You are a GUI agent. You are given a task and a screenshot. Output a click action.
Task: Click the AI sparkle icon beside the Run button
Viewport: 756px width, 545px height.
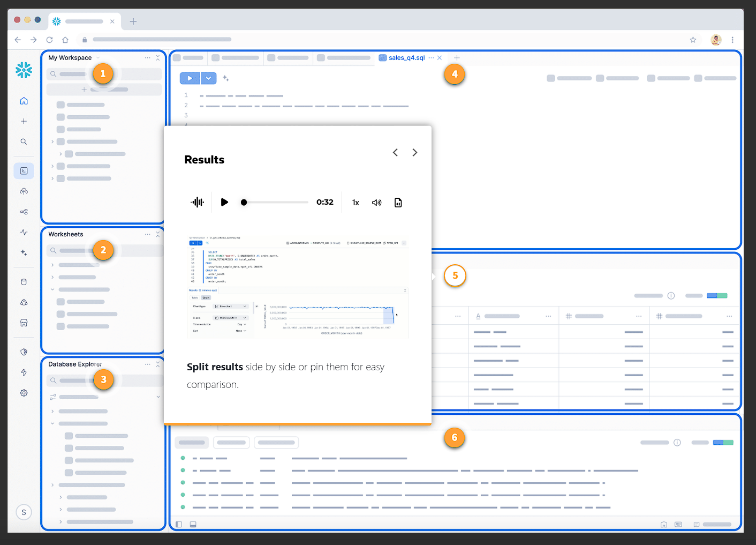pyautogui.click(x=226, y=78)
